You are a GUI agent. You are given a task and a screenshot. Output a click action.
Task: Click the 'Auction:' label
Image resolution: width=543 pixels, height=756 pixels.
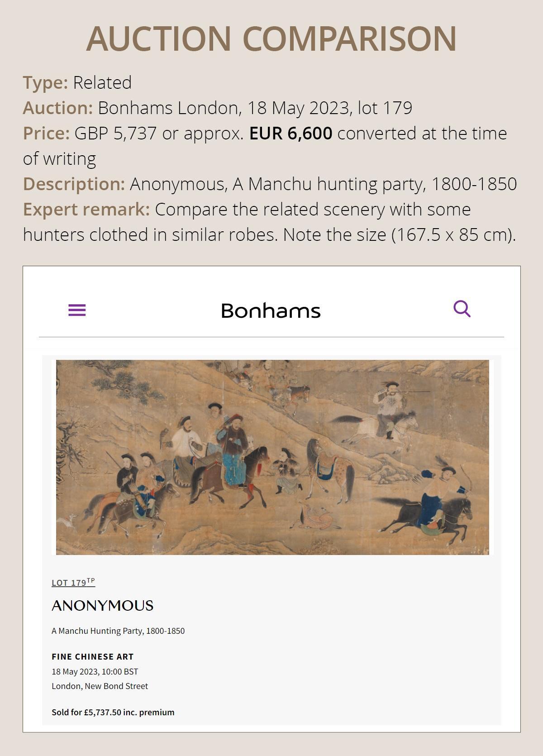point(57,108)
